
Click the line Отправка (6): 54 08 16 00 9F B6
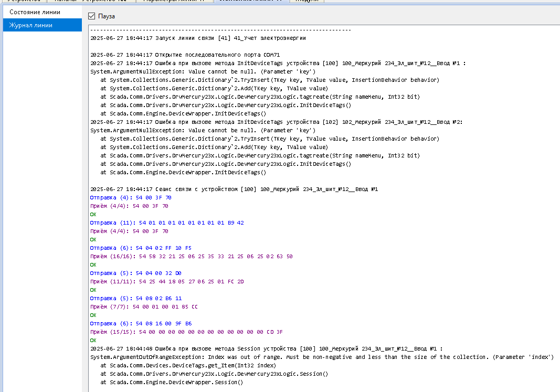[x=141, y=323]
